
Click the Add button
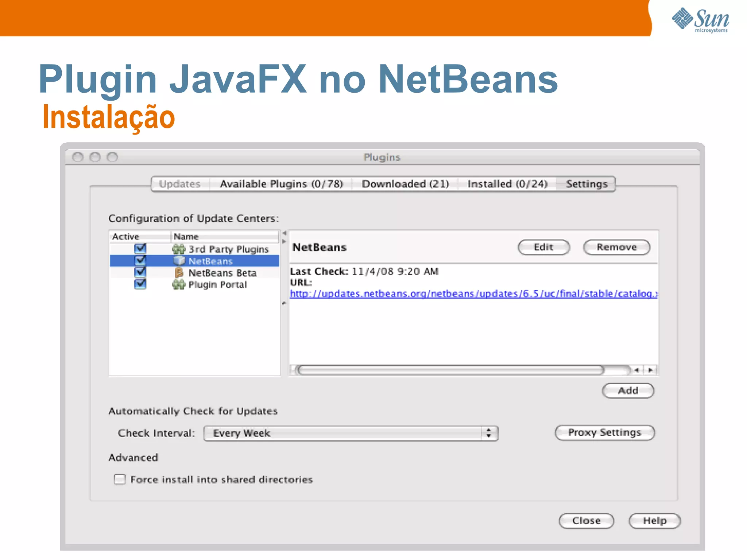628,390
